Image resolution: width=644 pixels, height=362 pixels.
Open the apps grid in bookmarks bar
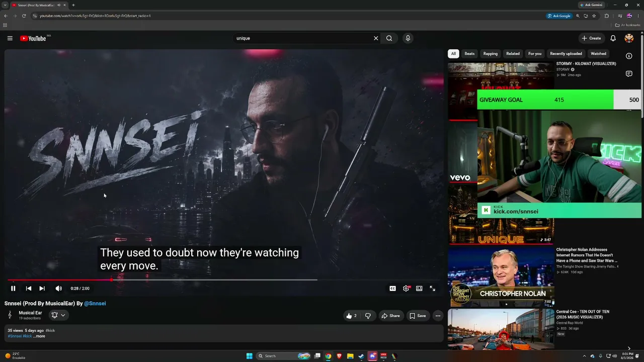pyautogui.click(x=5, y=25)
